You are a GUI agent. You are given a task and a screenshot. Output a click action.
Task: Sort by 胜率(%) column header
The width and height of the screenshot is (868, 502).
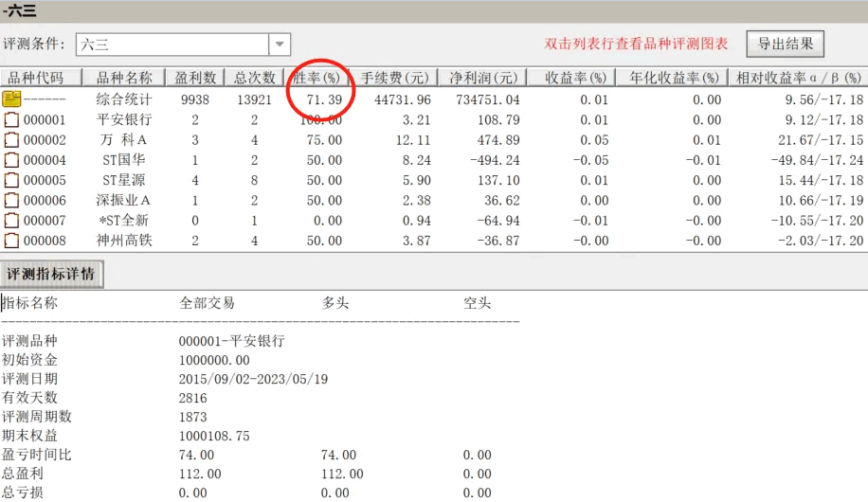316,78
